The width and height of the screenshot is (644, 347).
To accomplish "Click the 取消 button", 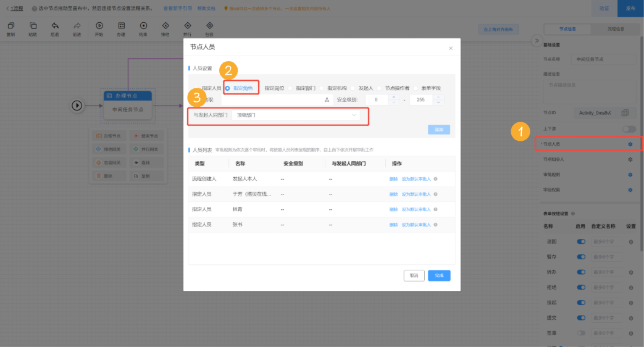I will [414, 275].
